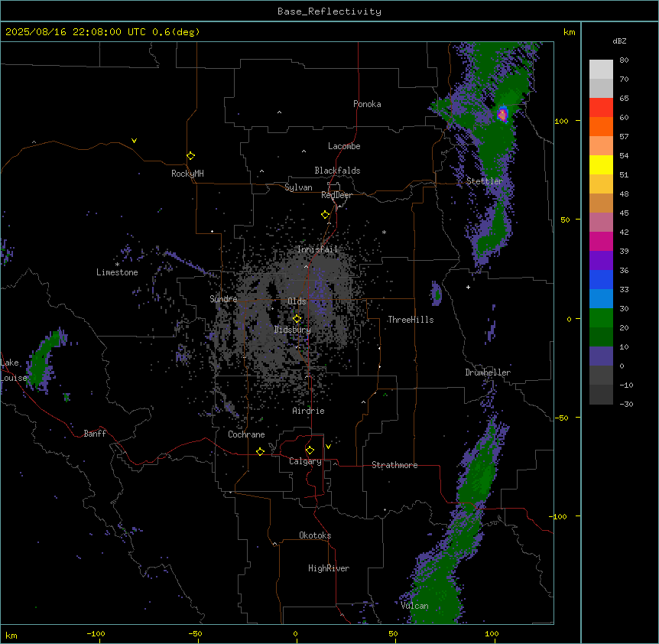Screen dimensions: 659x644
Task: Click the dBZ legend heading
Action: tap(619, 41)
